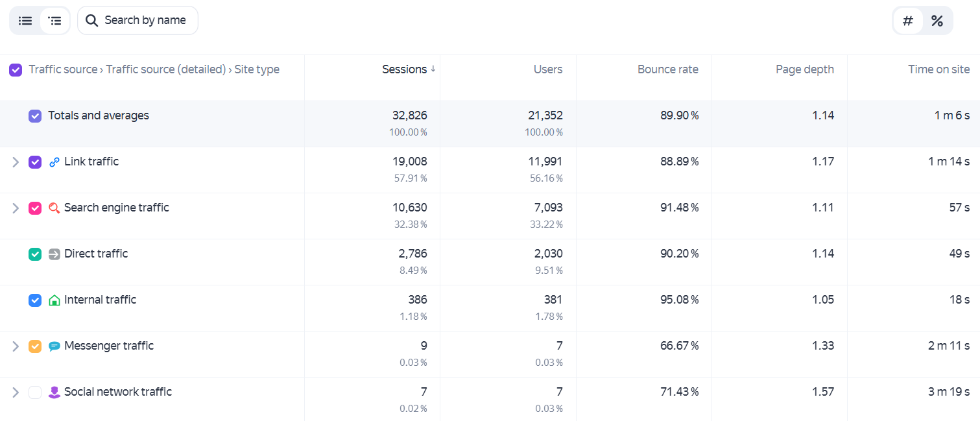Switch to tree list view icon
The width and height of the screenshot is (980, 421).
55,21
